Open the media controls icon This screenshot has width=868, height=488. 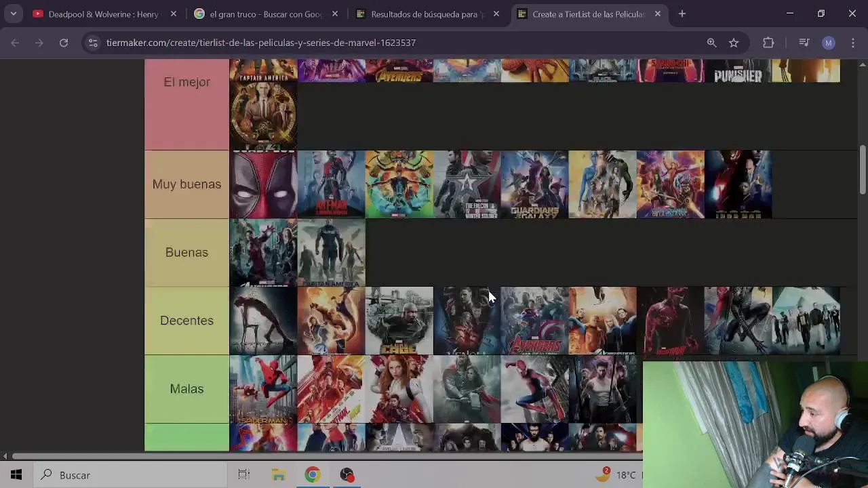coord(804,43)
